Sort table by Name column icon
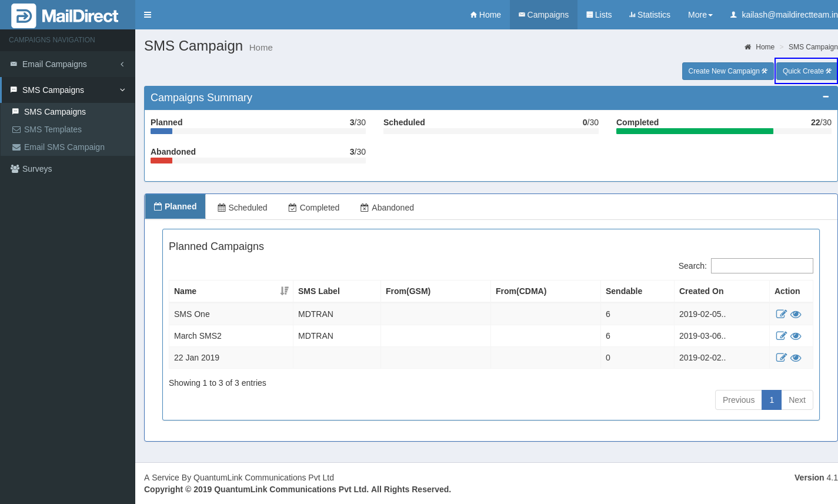The image size is (838, 504). 285,291
